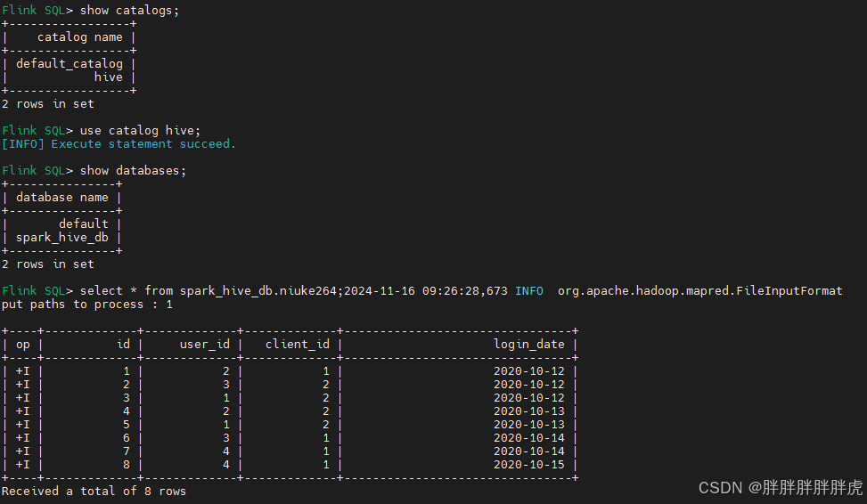Click the 'hive' catalog row

click(x=109, y=77)
